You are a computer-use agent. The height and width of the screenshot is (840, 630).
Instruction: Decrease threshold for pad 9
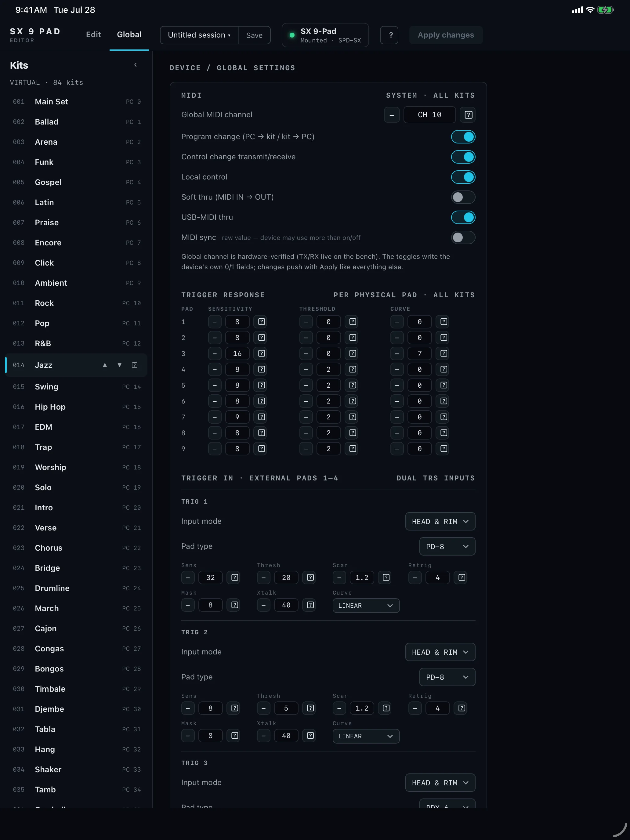coord(306,448)
